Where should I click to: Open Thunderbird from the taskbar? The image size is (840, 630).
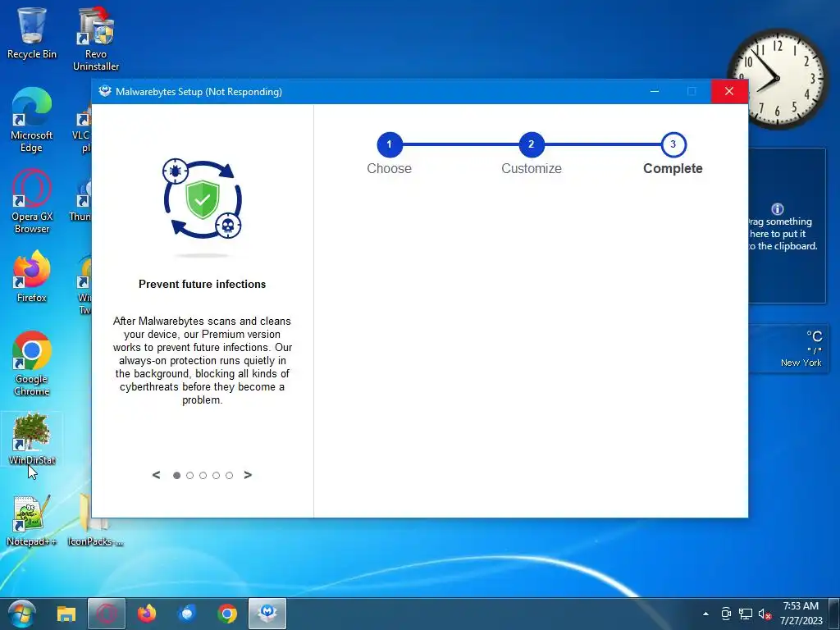pyautogui.click(x=187, y=614)
